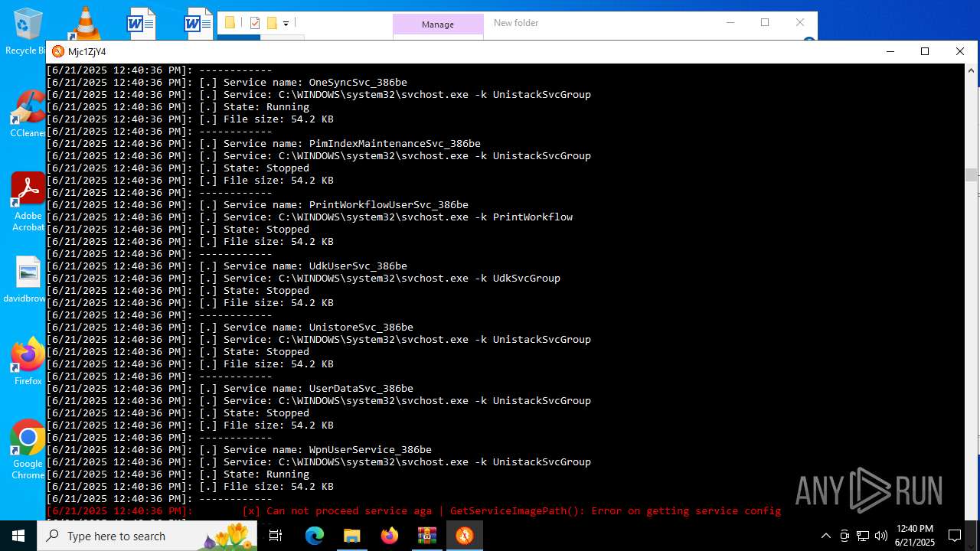The image size is (980, 551).
Task: Click 'State: Stopped' under UdkUserSvc_386be
Action: pyautogui.click(x=266, y=290)
